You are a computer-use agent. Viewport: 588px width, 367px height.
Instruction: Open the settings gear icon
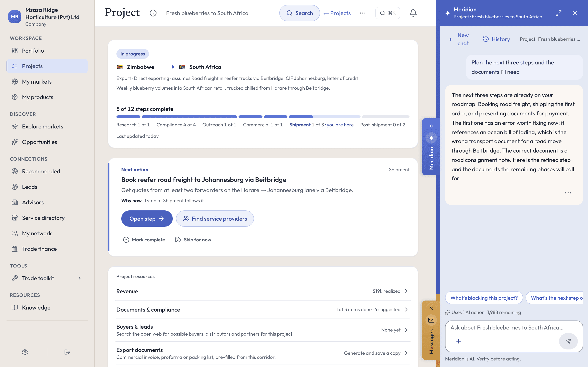25,352
